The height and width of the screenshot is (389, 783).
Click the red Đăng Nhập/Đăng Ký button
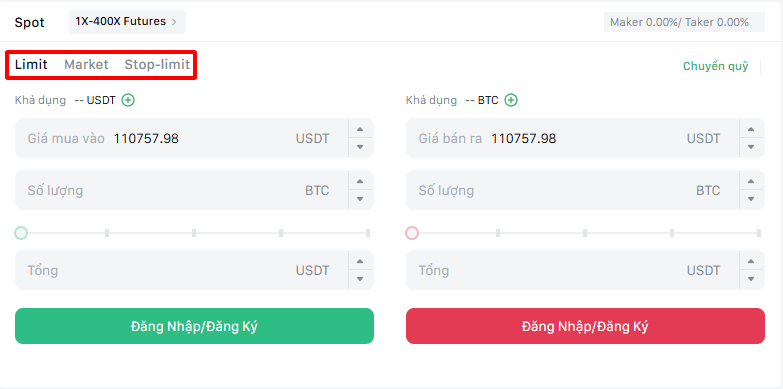585,326
